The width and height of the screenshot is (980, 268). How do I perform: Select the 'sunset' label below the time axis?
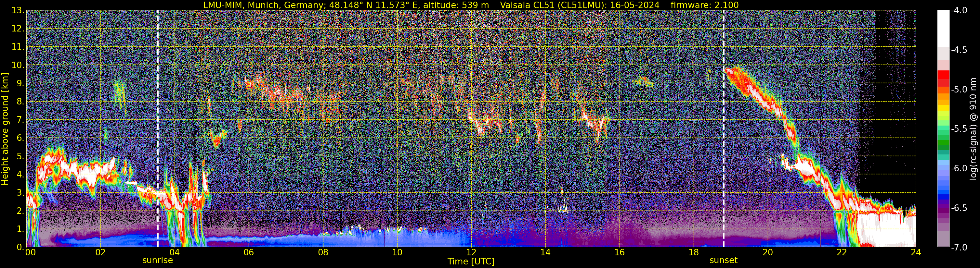(723, 261)
